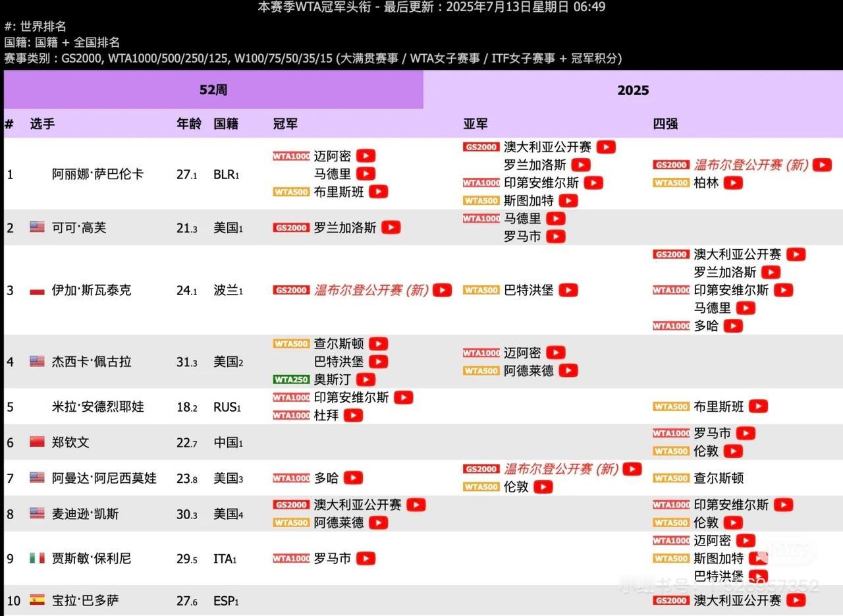Click YouTube icon beside Gauff's 马德里 runner-up

(x=556, y=218)
